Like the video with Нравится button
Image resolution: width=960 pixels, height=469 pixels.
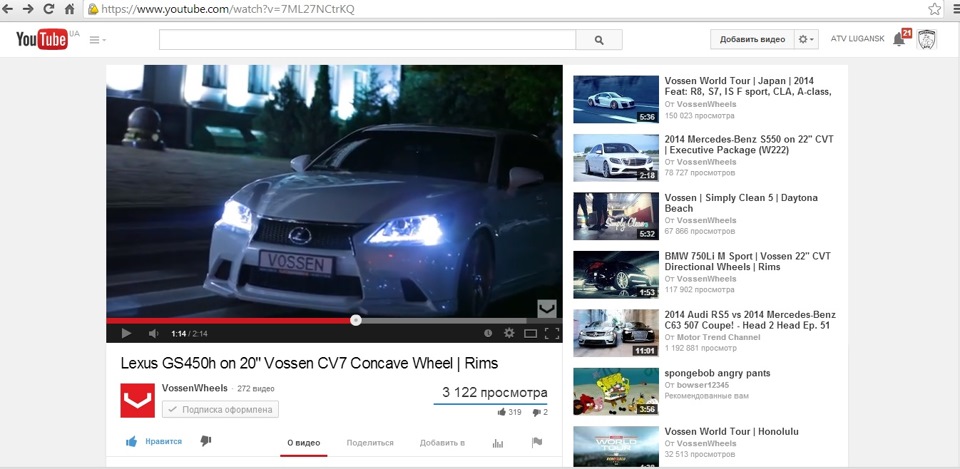[x=154, y=441]
